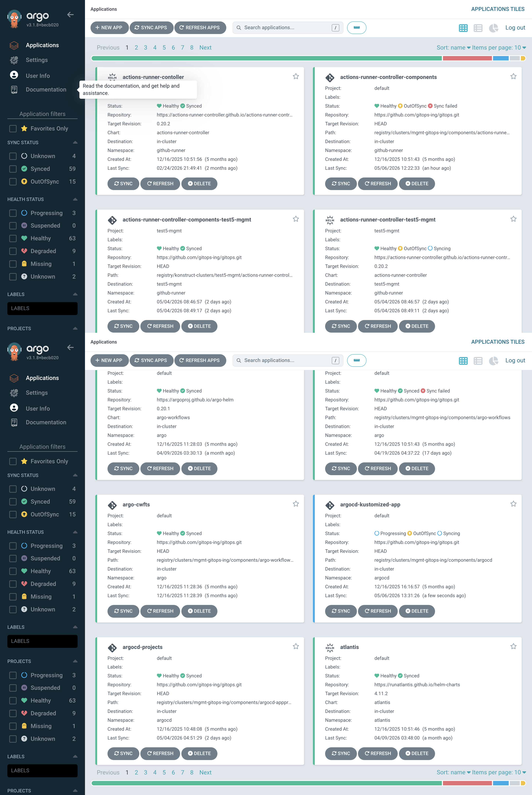Collapse the topmost SYNC STATUS filter section
The image size is (532, 795).
(x=75, y=143)
